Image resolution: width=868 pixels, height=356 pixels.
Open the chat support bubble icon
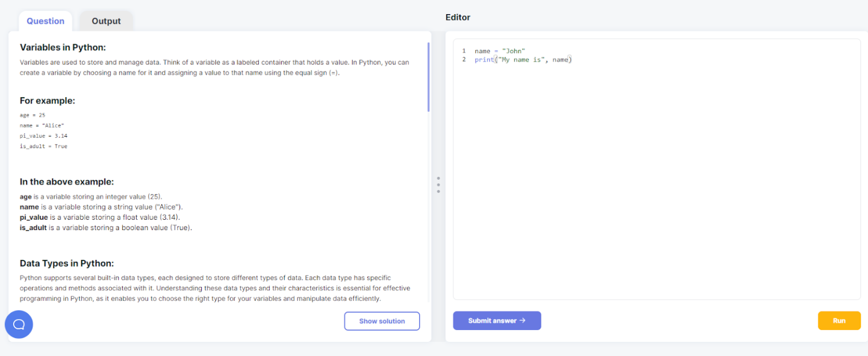click(x=19, y=324)
